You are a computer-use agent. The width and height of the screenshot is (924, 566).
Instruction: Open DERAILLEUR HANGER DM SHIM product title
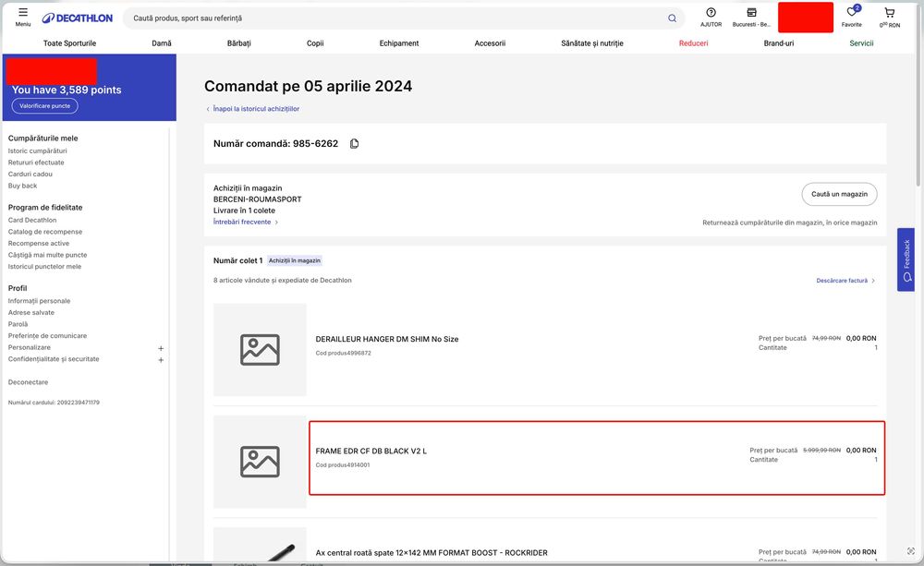click(386, 339)
